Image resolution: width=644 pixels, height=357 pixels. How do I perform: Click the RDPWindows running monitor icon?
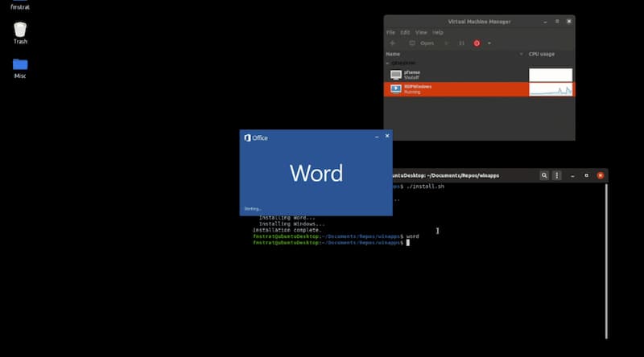pyautogui.click(x=396, y=89)
